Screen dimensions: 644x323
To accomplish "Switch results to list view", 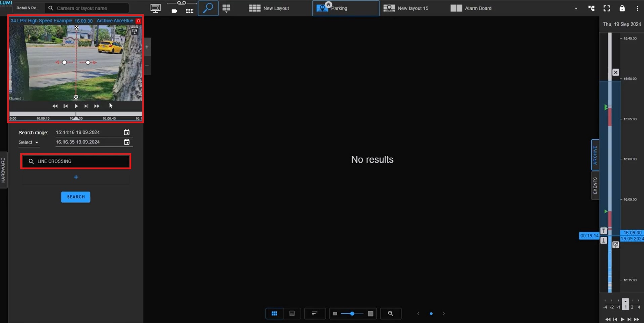I will [292, 313].
